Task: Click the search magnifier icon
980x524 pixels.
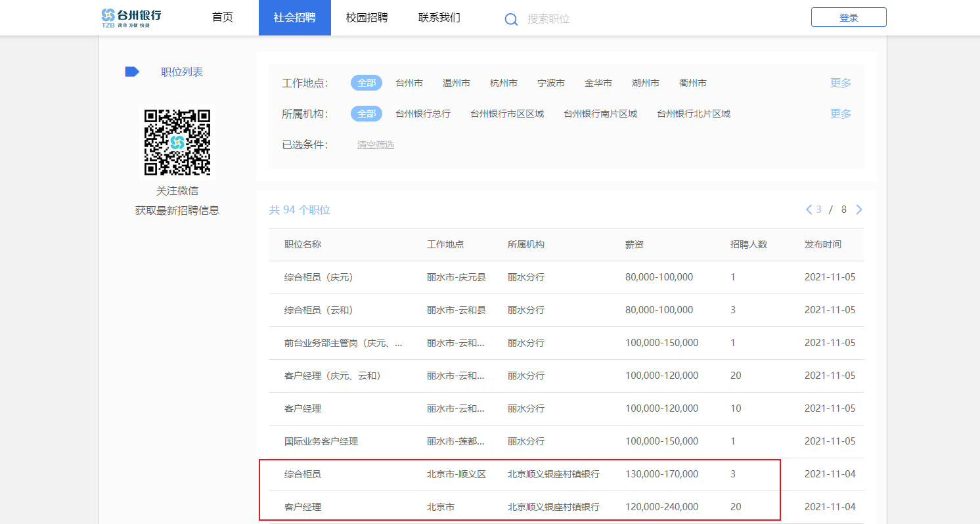Action: (511, 19)
